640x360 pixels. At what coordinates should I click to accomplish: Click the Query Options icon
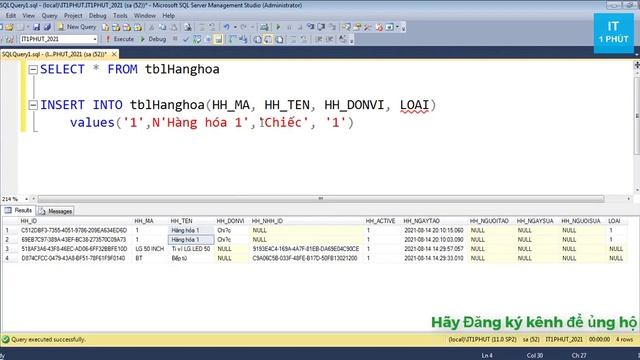208,39
